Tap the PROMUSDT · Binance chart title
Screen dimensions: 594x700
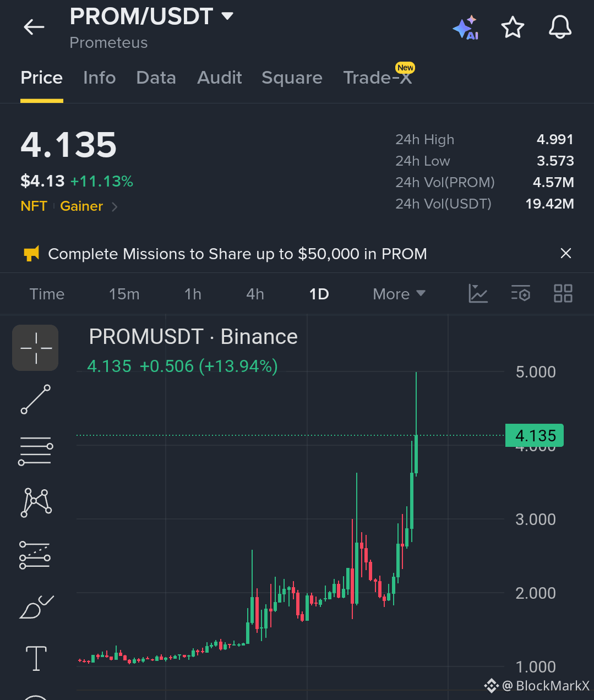pos(193,337)
